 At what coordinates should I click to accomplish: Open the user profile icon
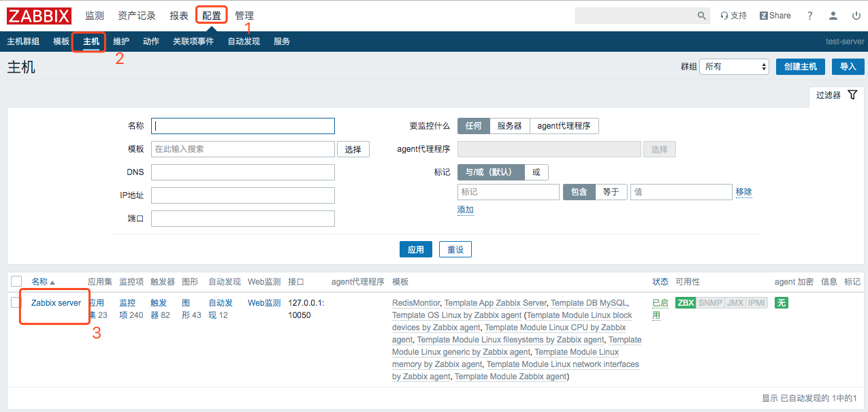point(833,16)
